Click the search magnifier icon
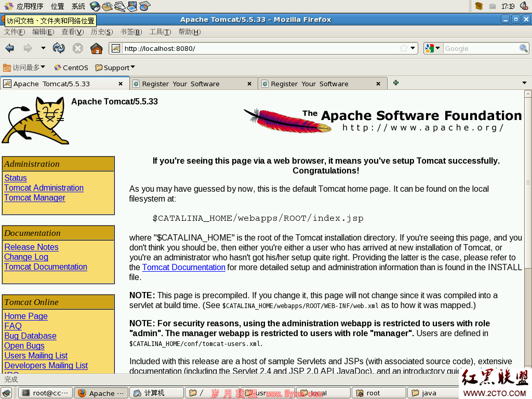Image resolution: width=532 pixels, height=399 pixels. 524,48
